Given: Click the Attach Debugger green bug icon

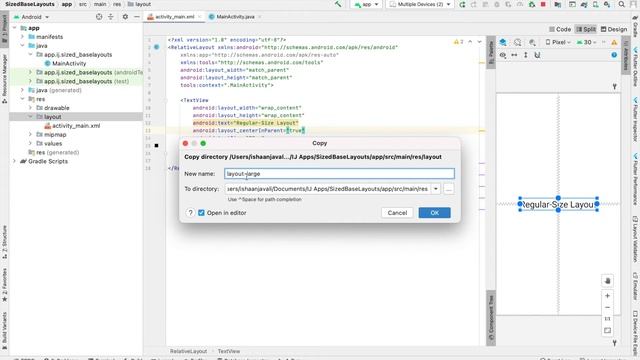Looking at the screenshot, I should 532,4.
